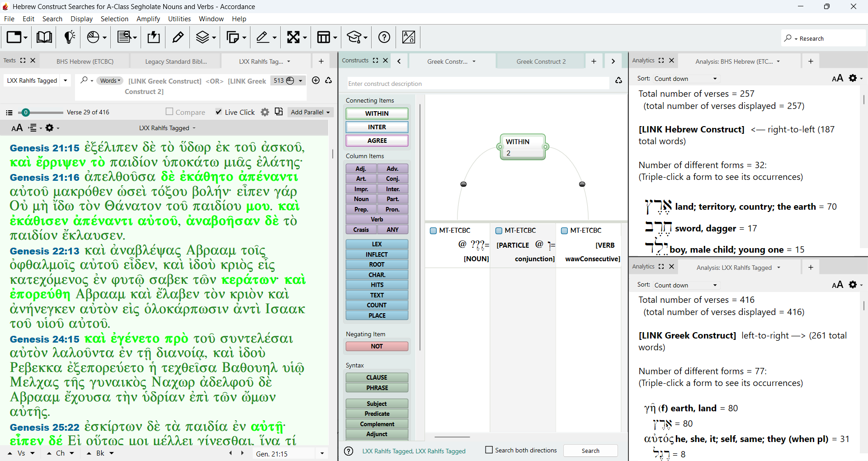Toggle the Live Click checkbox
Viewport: 868px width, 461px height.
pyautogui.click(x=219, y=112)
